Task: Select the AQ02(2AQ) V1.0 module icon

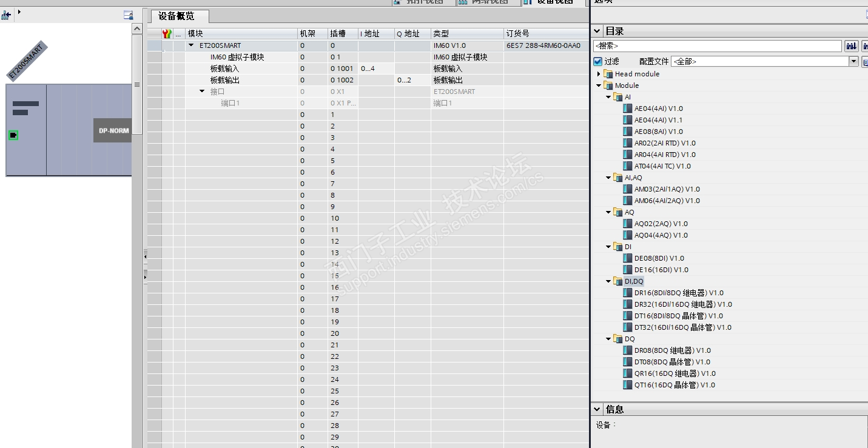Action: (628, 224)
